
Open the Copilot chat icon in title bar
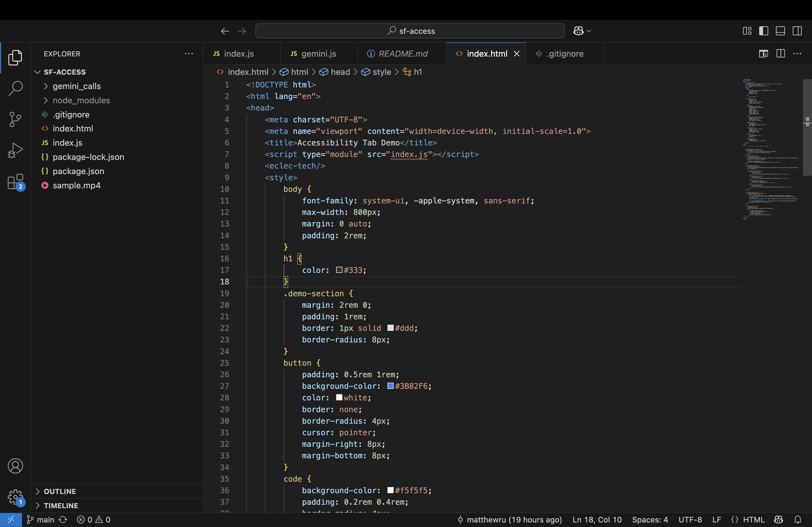[x=579, y=31]
